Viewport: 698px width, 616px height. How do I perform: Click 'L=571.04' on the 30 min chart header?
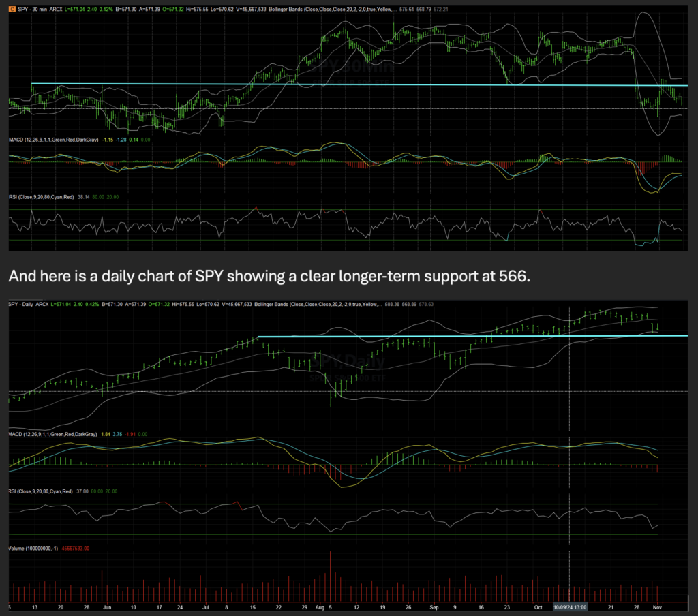coord(74,9)
